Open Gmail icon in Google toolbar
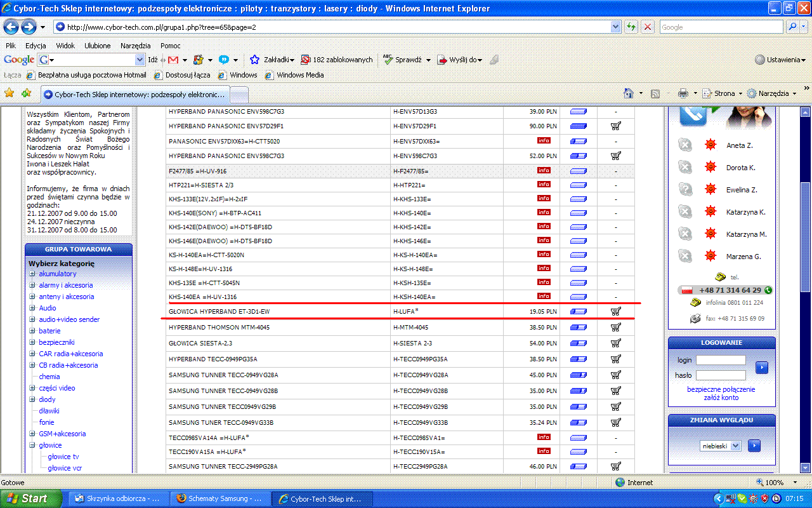812x508 pixels. tap(173, 60)
